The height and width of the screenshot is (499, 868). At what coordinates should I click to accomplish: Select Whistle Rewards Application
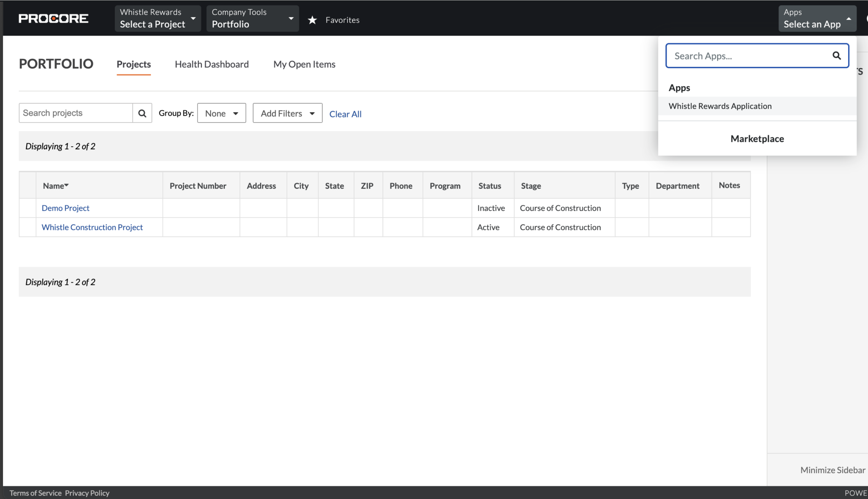(720, 106)
